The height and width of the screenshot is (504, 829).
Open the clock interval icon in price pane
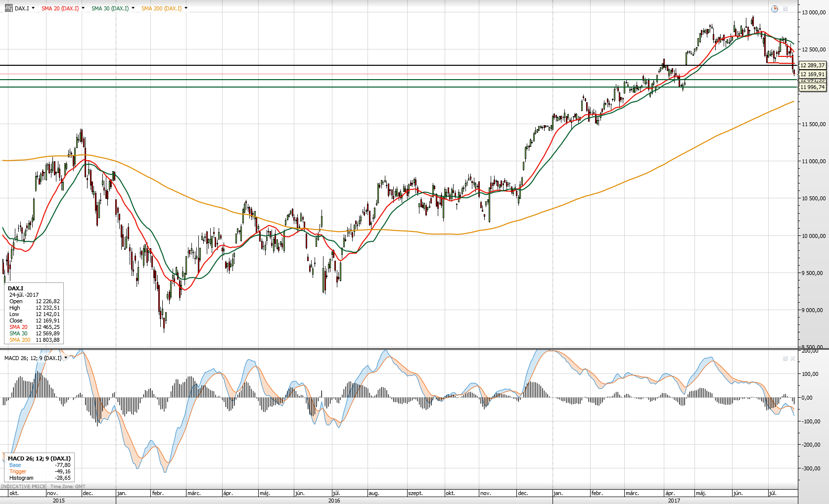[x=774, y=9]
